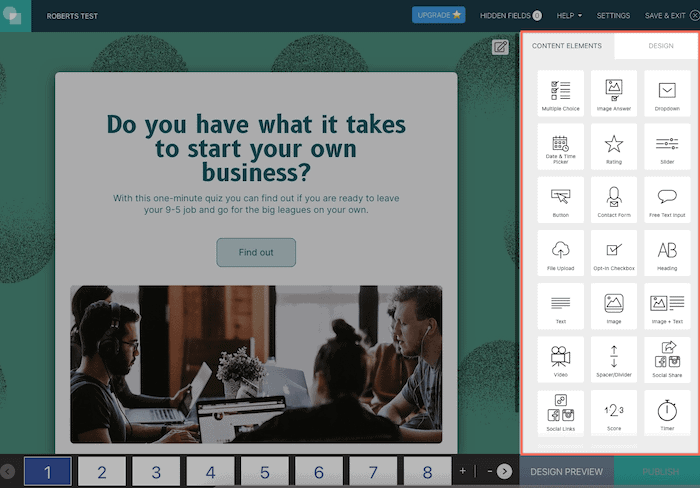The width and height of the screenshot is (700, 488).
Task: Select the Opt-In Checkbox element
Action: point(614,253)
